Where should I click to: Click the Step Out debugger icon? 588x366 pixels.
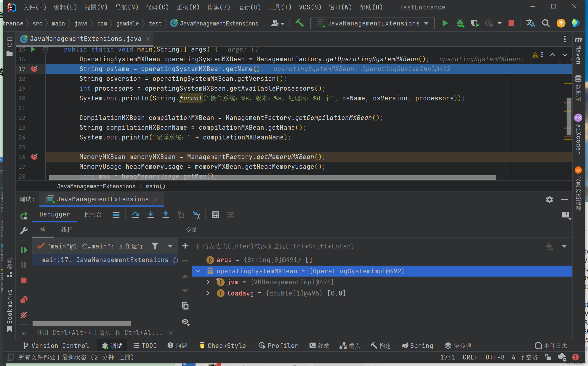(166, 215)
